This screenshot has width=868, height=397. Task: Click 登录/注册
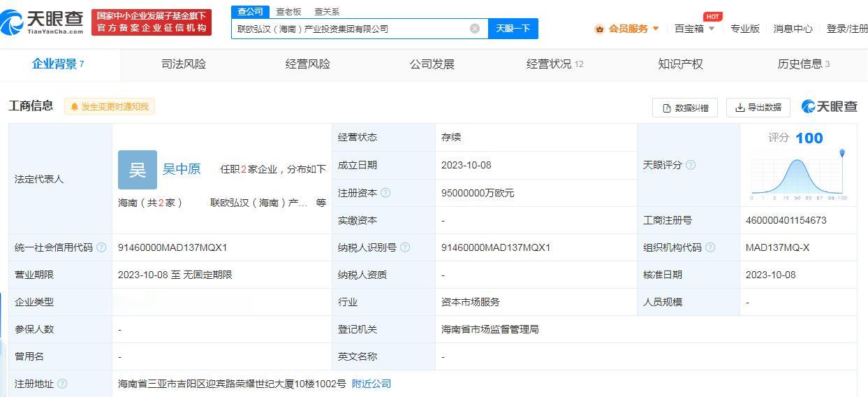(x=846, y=29)
